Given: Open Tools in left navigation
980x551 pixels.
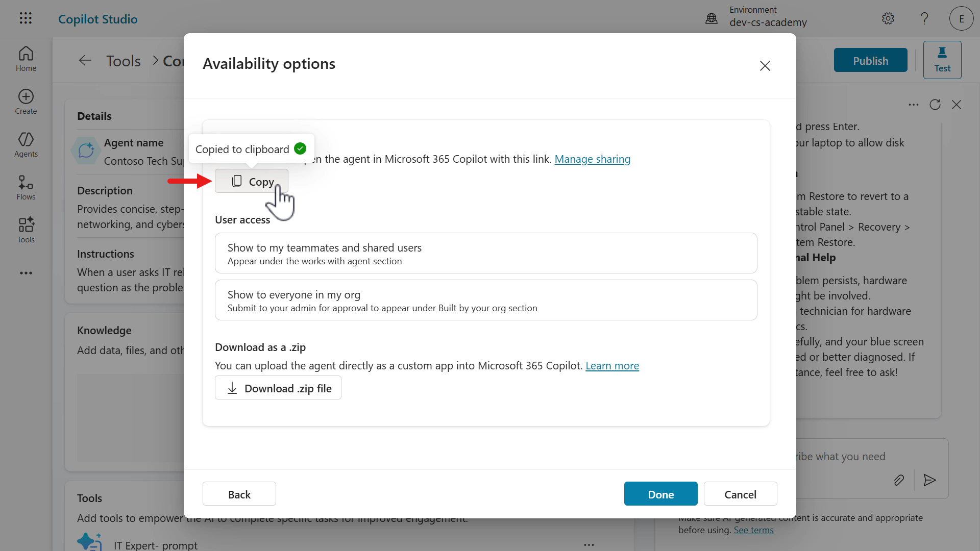Looking at the screenshot, I should [26, 230].
